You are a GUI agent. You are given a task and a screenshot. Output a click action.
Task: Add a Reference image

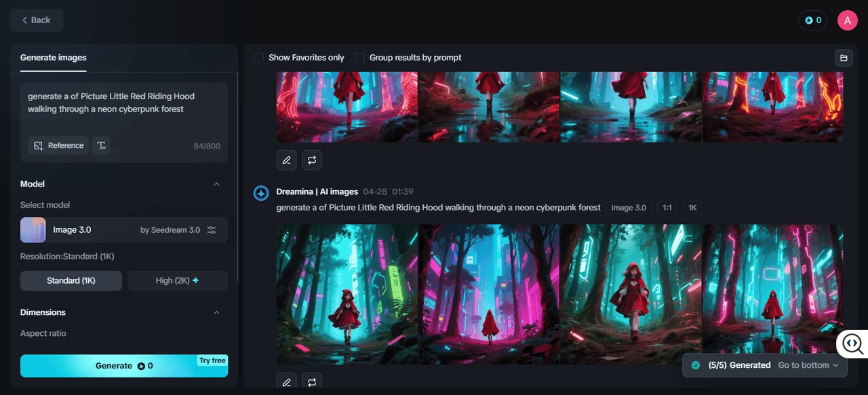58,145
